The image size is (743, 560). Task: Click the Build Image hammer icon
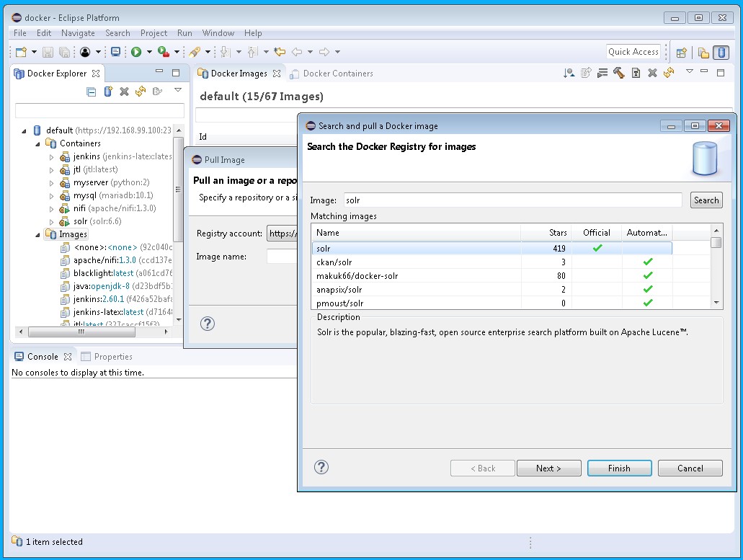tap(619, 73)
